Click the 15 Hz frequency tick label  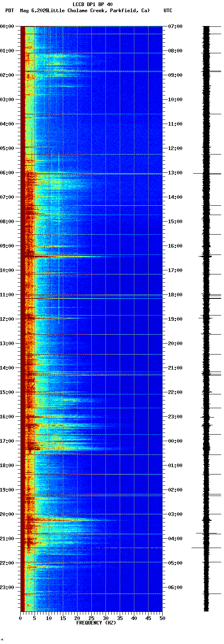tap(63, 618)
